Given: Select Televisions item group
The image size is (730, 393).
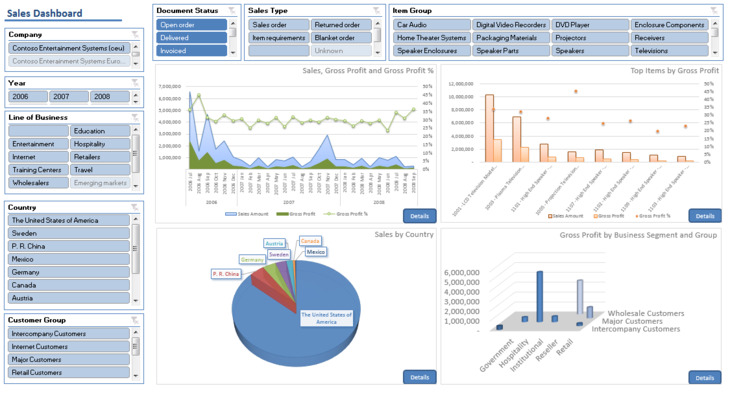Looking at the screenshot, I should point(669,51).
